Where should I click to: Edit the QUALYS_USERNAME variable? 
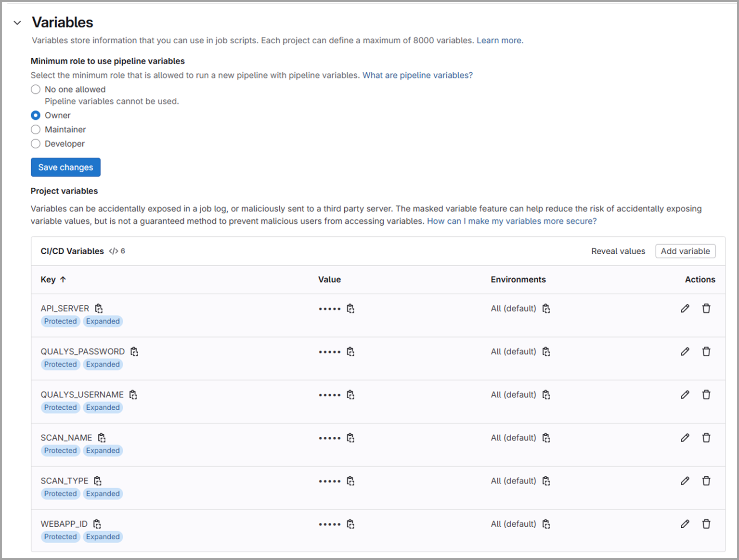[x=685, y=395]
